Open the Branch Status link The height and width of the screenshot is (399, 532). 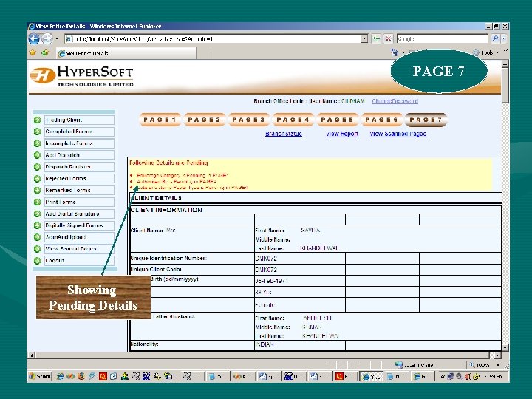pyautogui.click(x=284, y=134)
